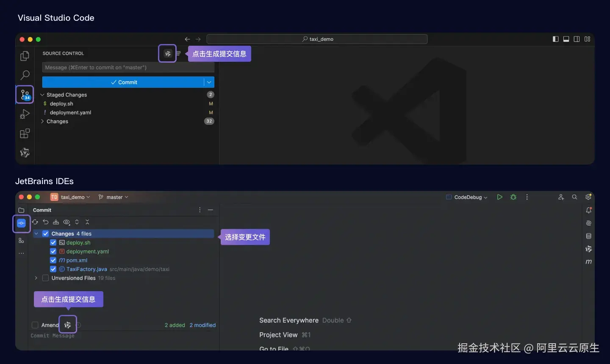Check the Unversioned Files checkbox
This screenshot has width=610, height=364.
(x=46, y=278)
